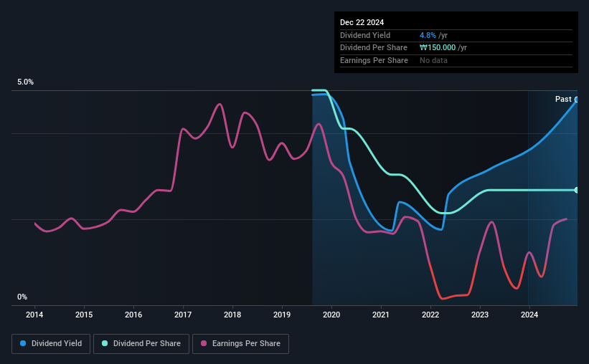Click the 2014 x-axis label
The width and height of the screenshot is (589, 364).
coord(34,315)
